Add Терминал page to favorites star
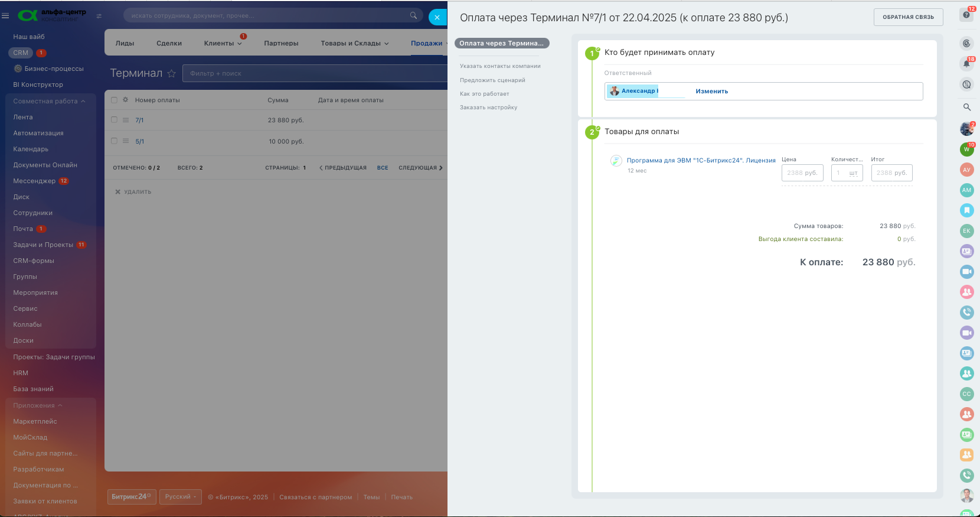This screenshot has width=980, height=517. click(x=172, y=73)
